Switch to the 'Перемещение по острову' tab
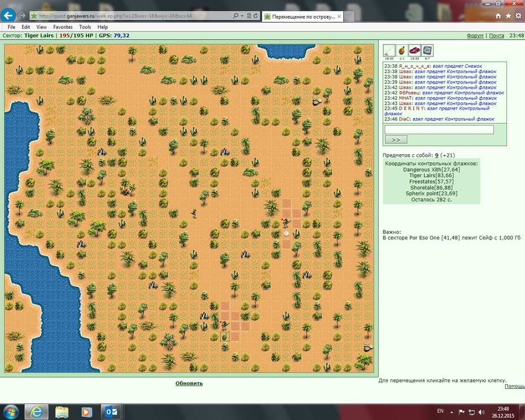 (x=303, y=16)
